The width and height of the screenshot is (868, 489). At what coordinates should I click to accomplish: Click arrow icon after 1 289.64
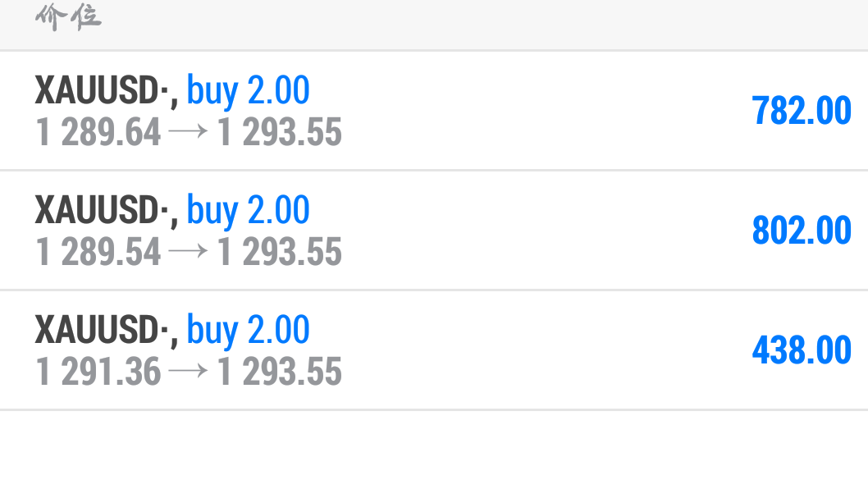tap(188, 131)
